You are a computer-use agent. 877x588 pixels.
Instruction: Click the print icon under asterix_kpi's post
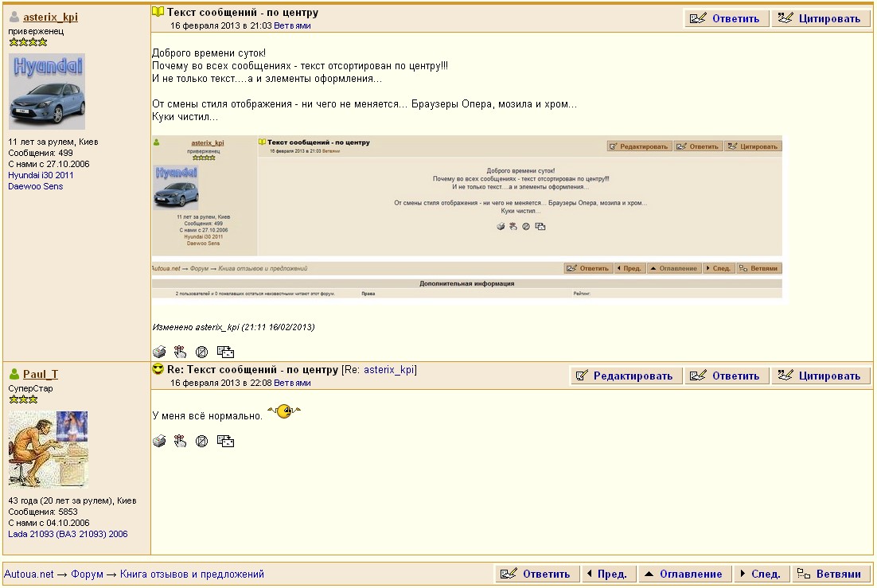pos(159,352)
